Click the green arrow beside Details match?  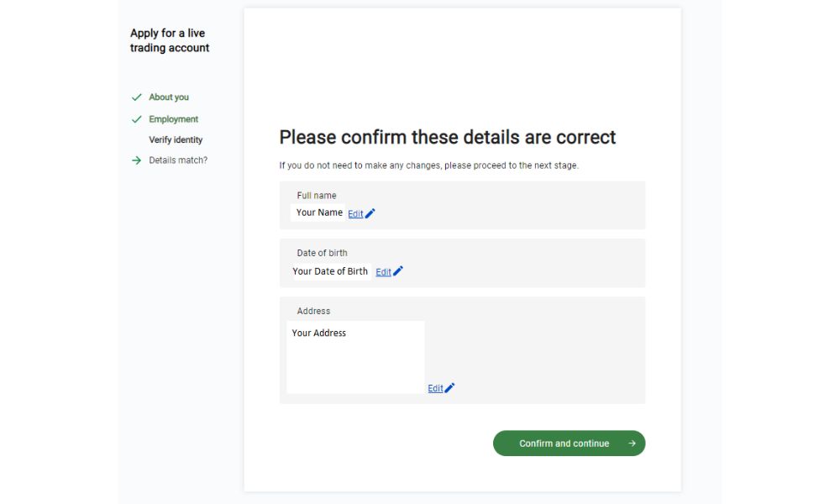[x=137, y=160]
